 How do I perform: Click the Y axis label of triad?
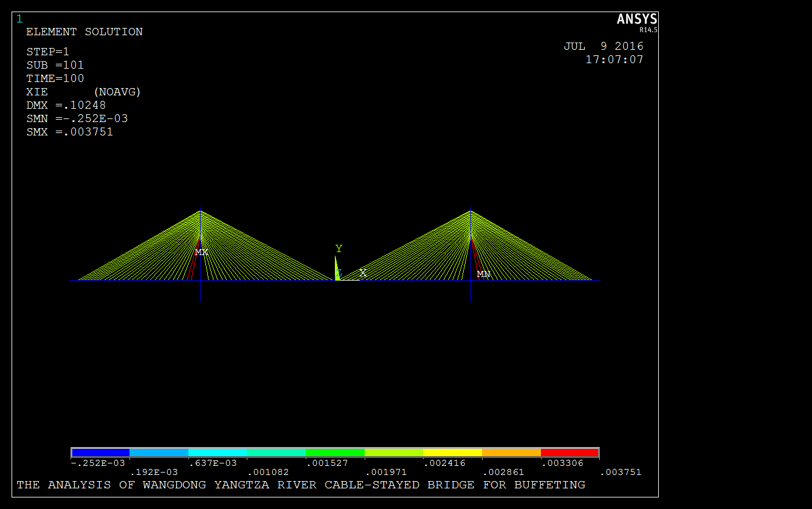(339, 248)
